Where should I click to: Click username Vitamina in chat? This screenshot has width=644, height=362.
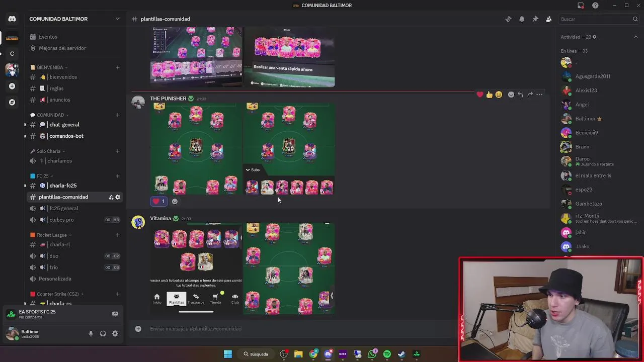pos(160,219)
